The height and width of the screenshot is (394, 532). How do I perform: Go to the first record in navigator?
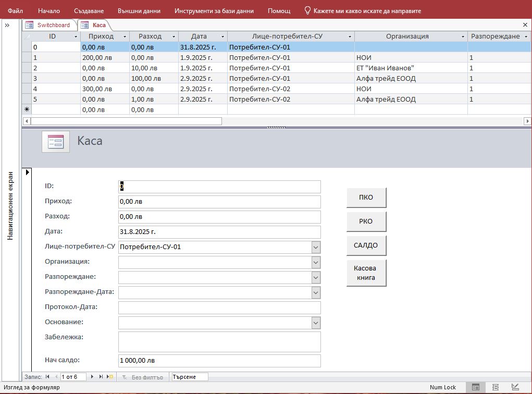[47, 377]
